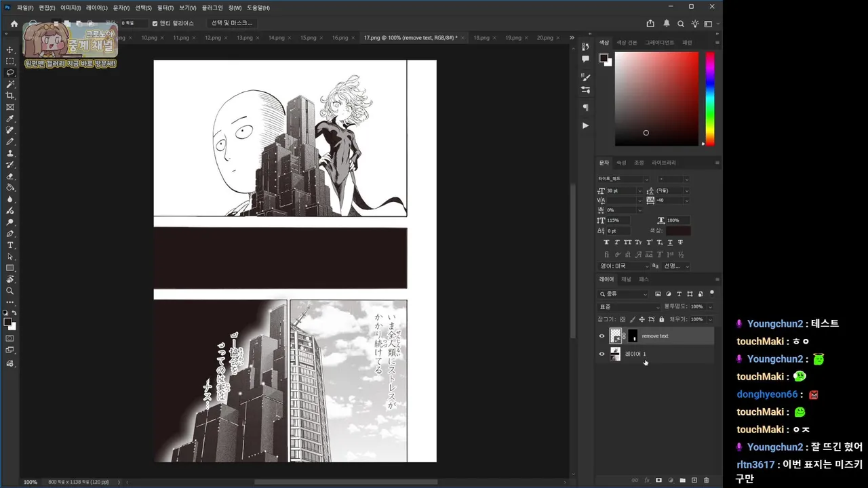Select the Hand tool

tap(10, 279)
